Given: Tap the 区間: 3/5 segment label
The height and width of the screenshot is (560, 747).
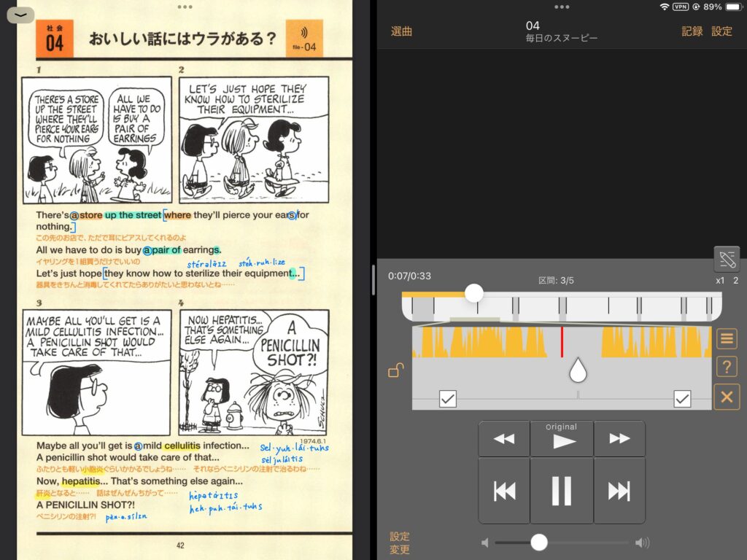Looking at the screenshot, I should pyautogui.click(x=556, y=281).
